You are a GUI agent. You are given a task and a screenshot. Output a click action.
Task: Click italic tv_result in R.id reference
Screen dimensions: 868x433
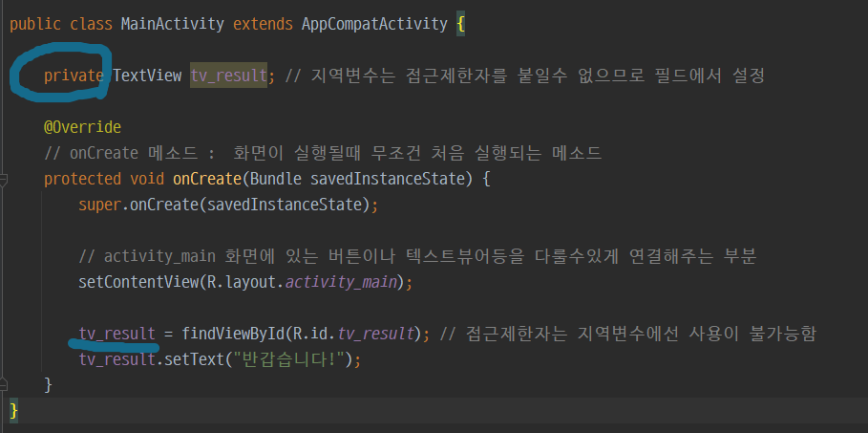click(376, 334)
